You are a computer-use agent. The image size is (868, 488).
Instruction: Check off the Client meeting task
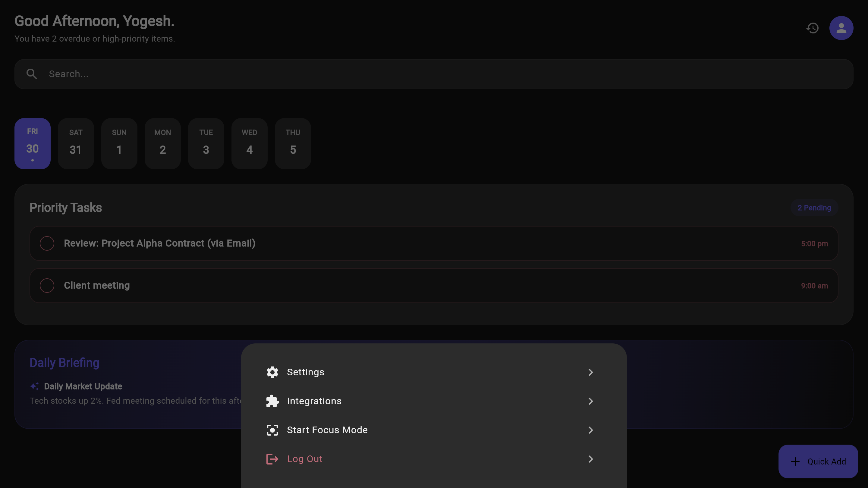coord(47,286)
